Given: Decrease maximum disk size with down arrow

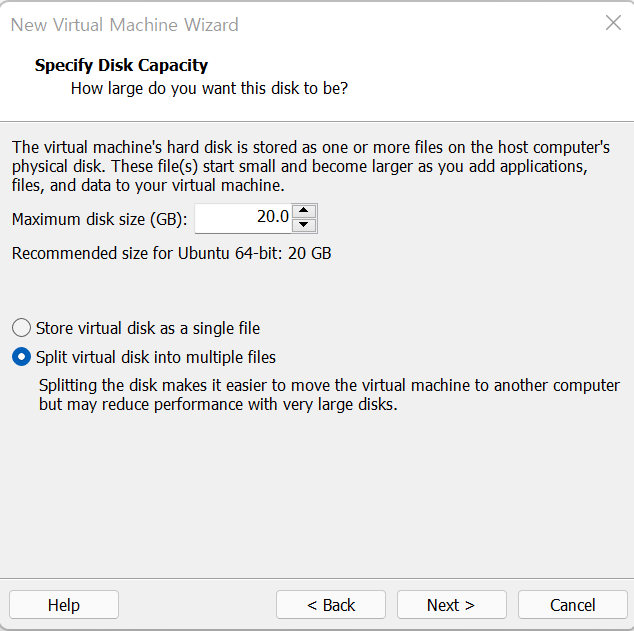Looking at the screenshot, I should pos(304,225).
